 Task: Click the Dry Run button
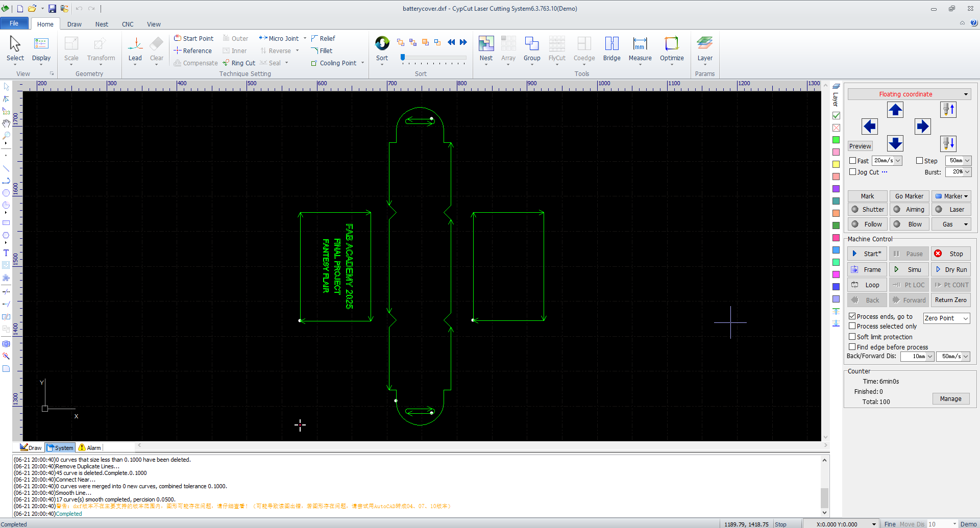pyautogui.click(x=951, y=269)
